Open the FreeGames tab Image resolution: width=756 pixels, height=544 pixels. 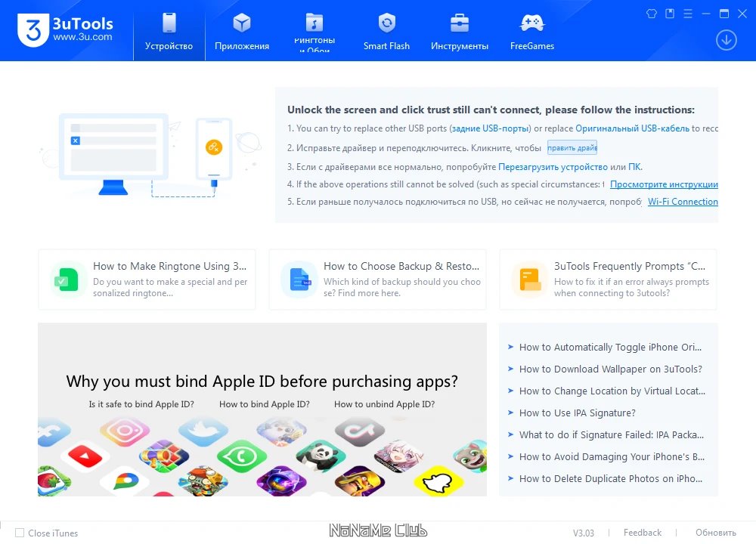pyautogui.click(x=532, y=31)
